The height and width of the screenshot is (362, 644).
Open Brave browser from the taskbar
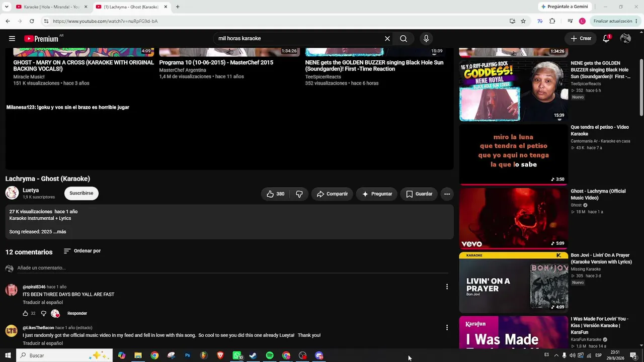tap(220, 355)
